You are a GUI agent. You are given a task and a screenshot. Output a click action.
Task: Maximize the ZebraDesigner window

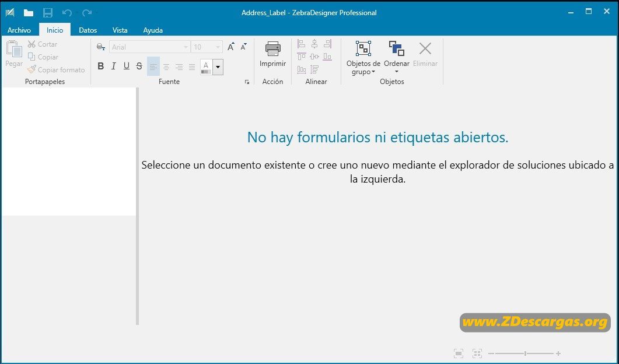click(x=589, y=12)
